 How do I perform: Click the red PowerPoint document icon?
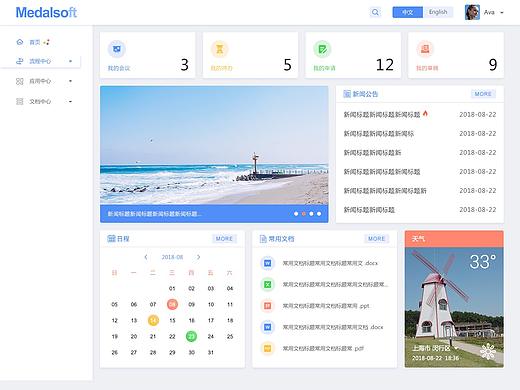(267, 306)
